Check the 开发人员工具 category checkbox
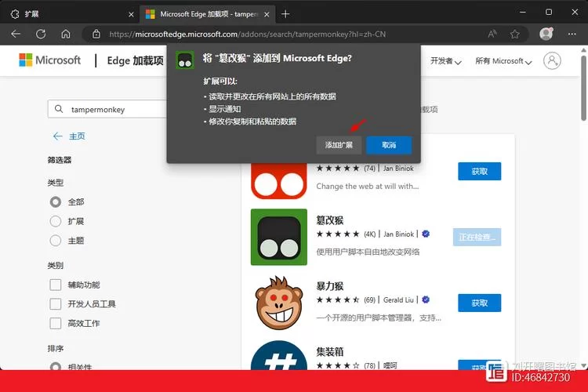Image resolution: width=588 pixels, height=392 pixels. 56,304
